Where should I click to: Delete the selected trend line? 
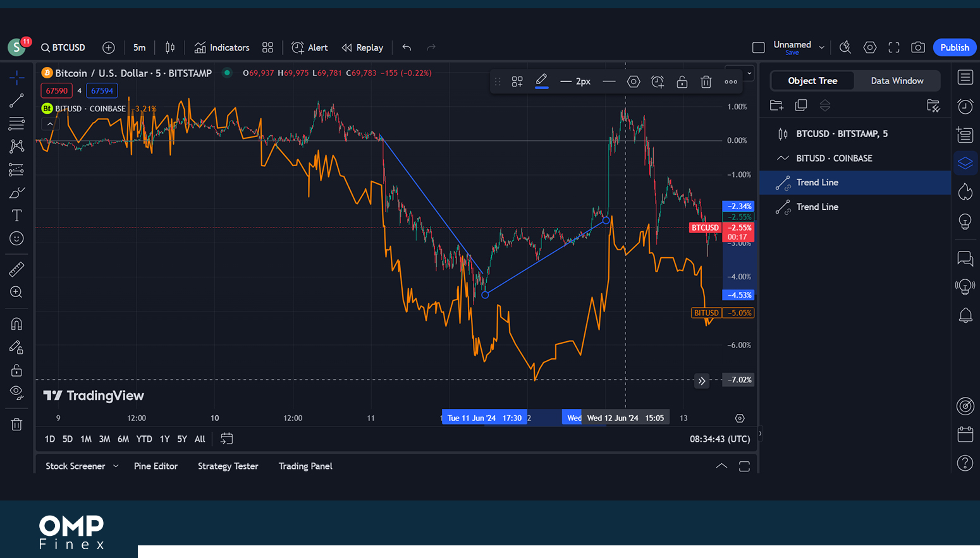coord(706,82)
